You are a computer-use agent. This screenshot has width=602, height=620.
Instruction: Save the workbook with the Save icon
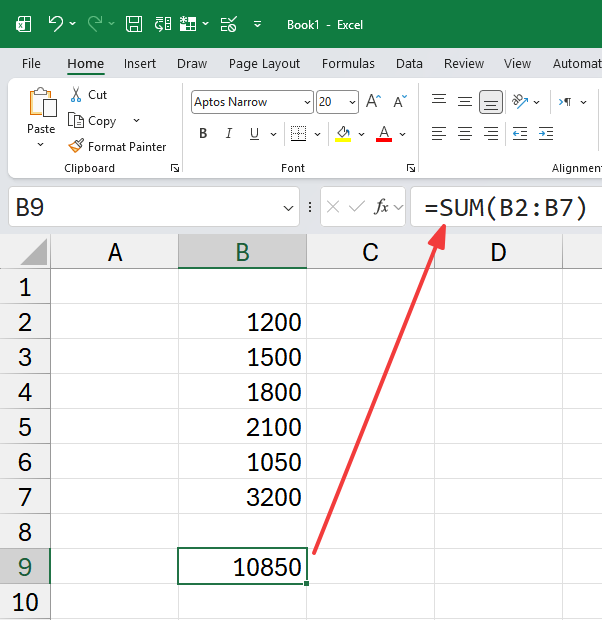(134, 24)
